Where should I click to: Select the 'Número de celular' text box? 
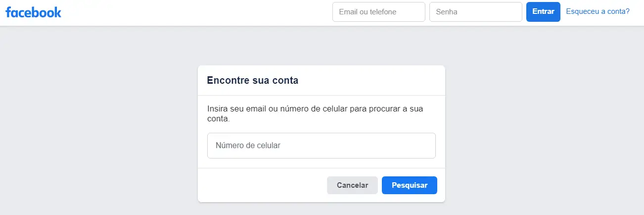coord(321,146)
